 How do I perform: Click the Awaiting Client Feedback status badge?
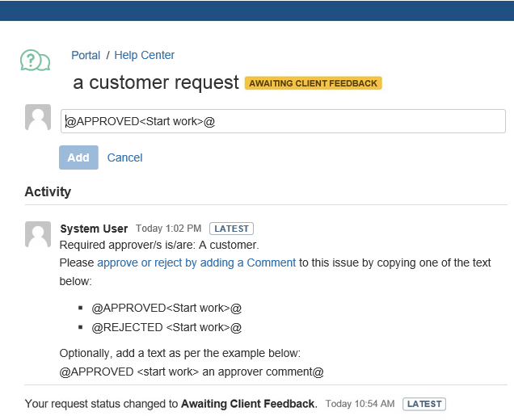tap(314, 83)
